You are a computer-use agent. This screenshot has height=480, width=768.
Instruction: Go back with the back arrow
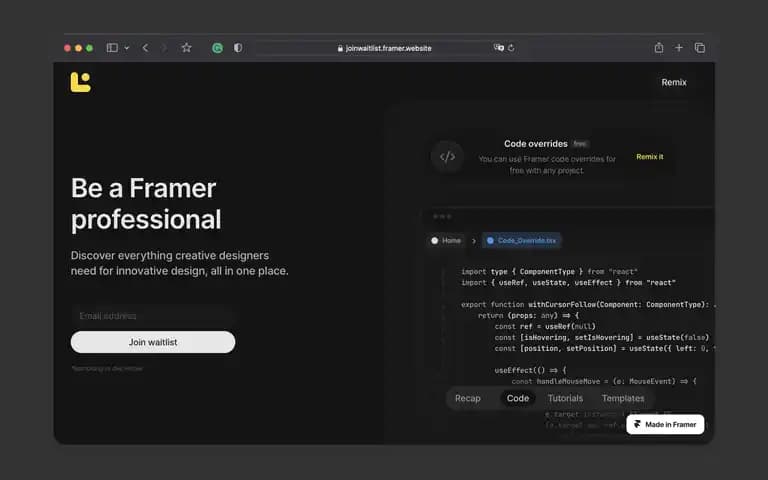pos(145,48)
